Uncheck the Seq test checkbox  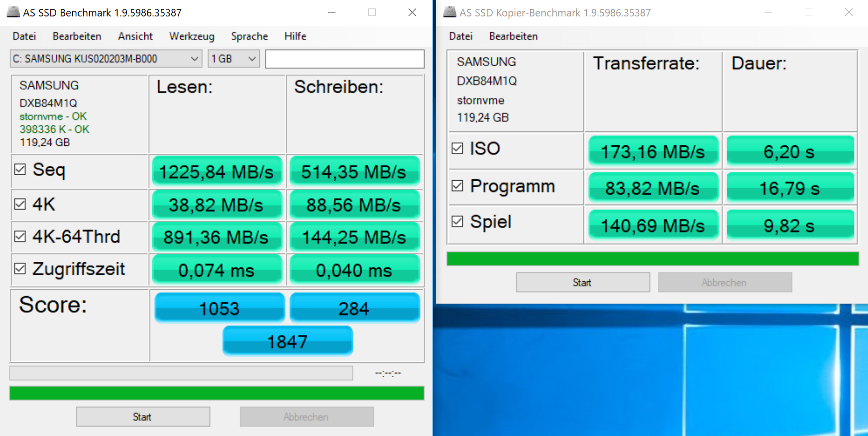20,169
